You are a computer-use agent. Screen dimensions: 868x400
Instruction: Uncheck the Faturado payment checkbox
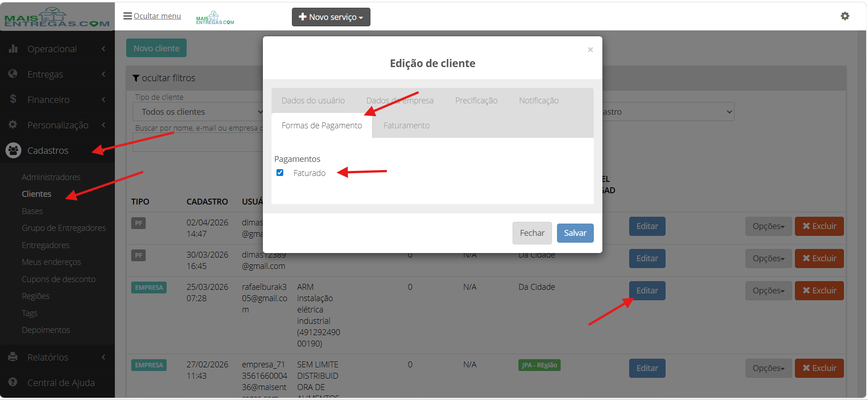pos(280,173)
